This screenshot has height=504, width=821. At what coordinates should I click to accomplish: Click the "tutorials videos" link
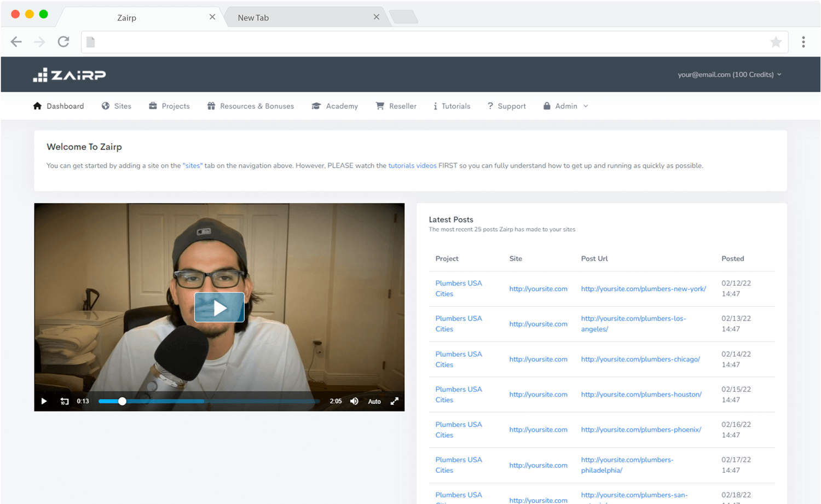coord(412,166)
